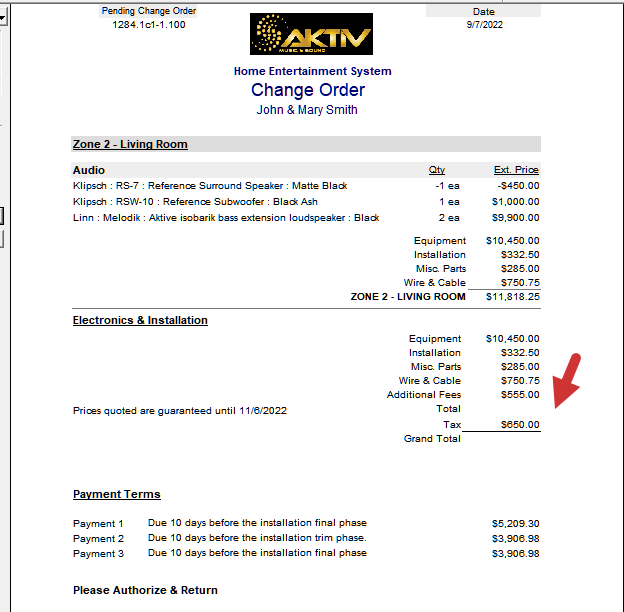Select the Klipsch RS-7 Surround Speaker line
Screen dimensions: 624x612
306,186
